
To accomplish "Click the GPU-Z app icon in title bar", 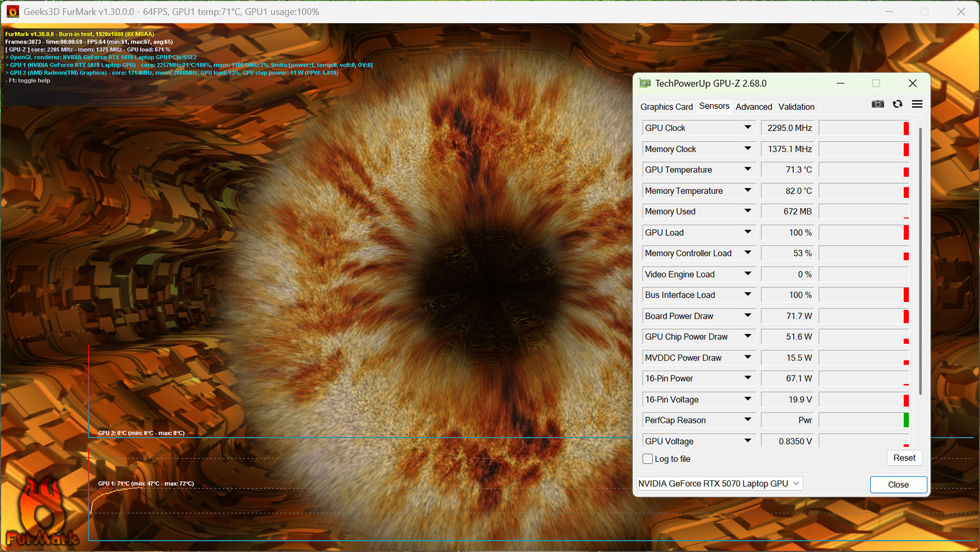I will point(645,83).
